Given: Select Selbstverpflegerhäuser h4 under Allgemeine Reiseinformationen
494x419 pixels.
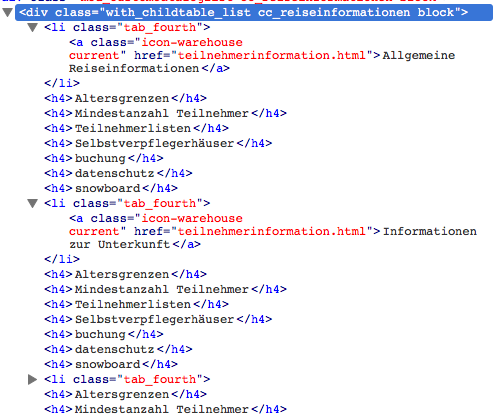Looking at the screenshot, I should pos(158,143).
